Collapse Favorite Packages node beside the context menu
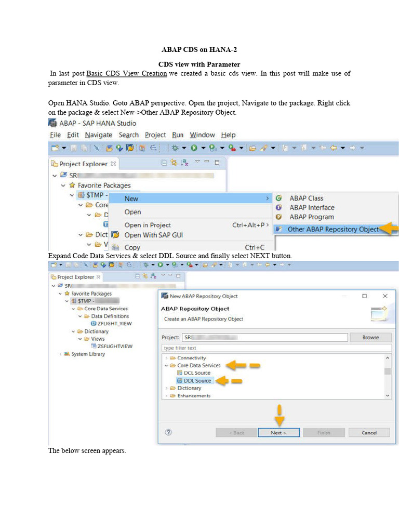Image resolution: width=399 pixels, height=532 pixels. pyautogui.click(x=63, y=185)
